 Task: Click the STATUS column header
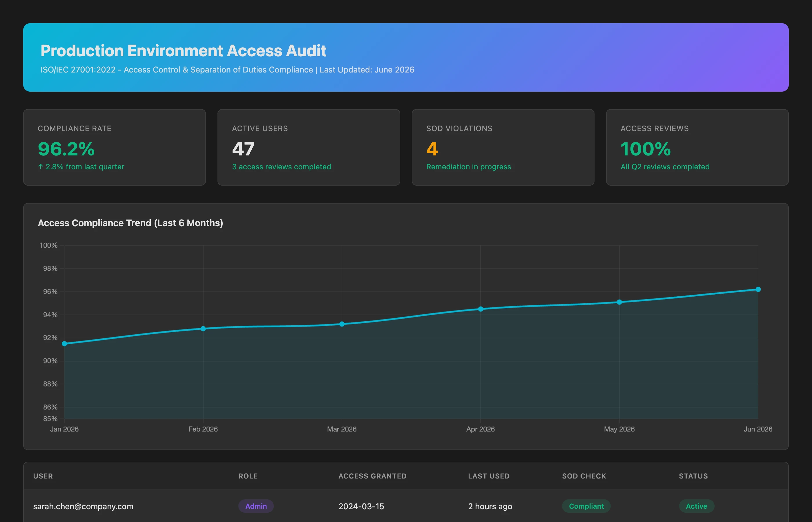pos(693,476)
